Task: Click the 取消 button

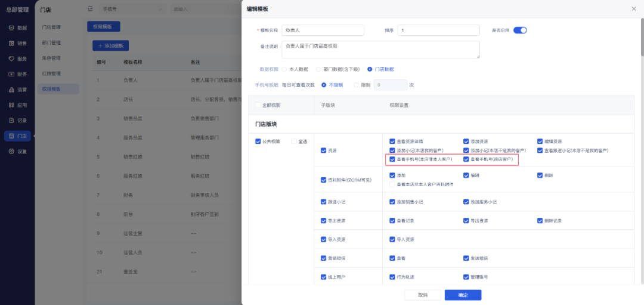Action: pyautogui.click(x=423, y=295)
